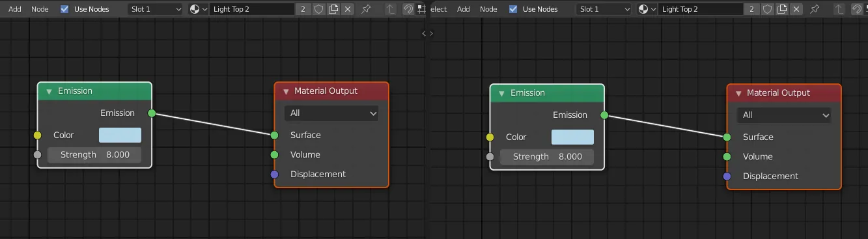This screenshot has width=868, height=239.
Task: Click gray Strength socket, right editor
Action: pos(490,157)
